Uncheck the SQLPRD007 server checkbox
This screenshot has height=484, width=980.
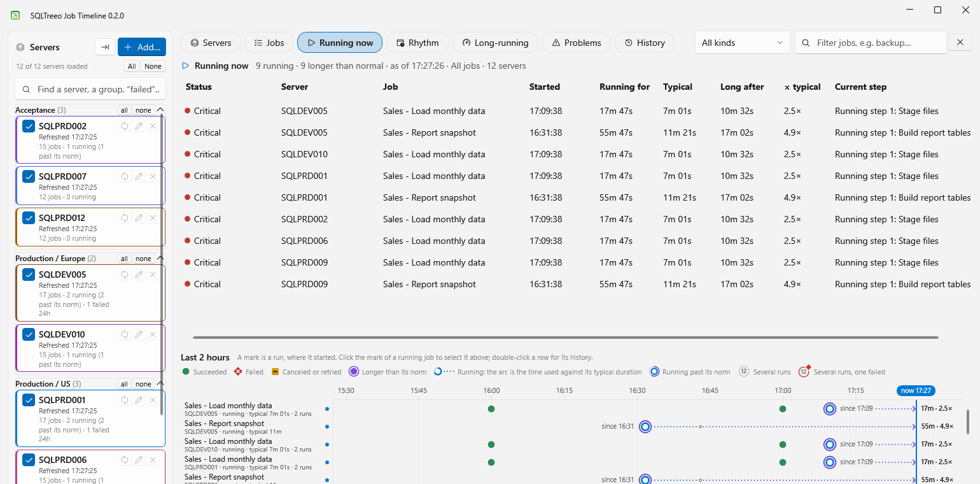click(x=29, y=176)
